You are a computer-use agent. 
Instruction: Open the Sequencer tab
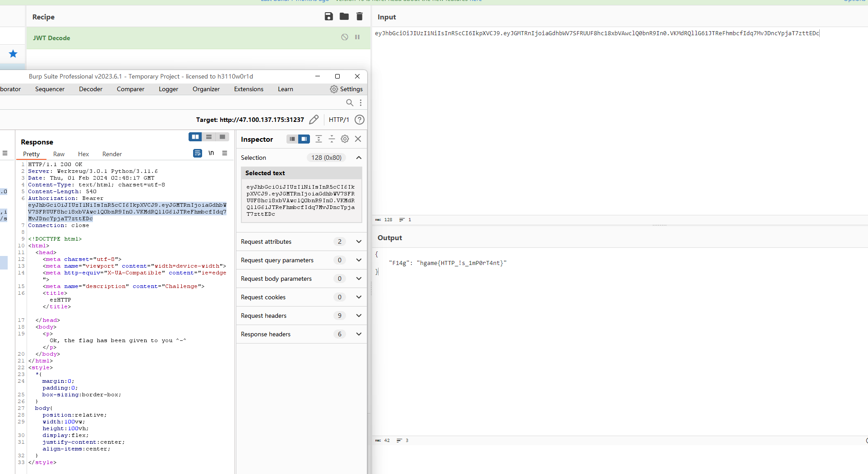(50, 89)
